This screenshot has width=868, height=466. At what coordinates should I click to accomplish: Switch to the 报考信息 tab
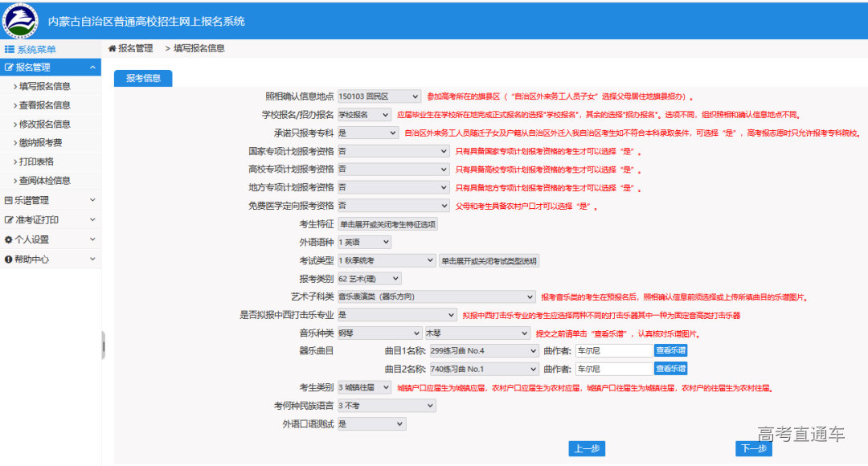click(x=143, y=79)
